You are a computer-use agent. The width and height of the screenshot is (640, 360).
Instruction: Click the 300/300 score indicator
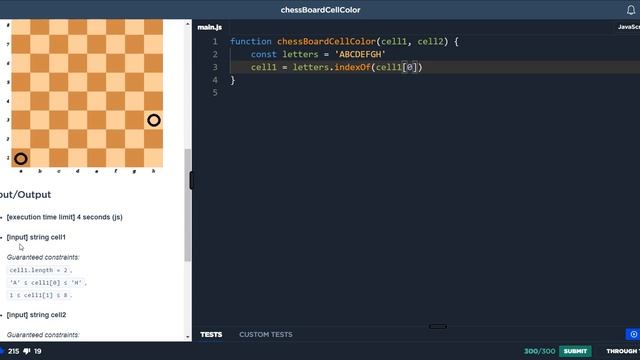click(x=540, y=351)
